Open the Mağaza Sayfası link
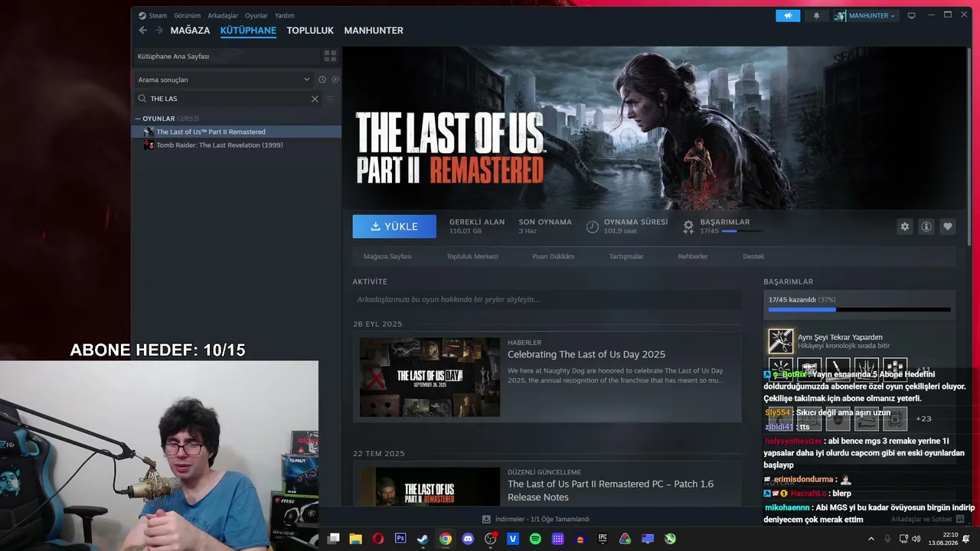This screenshot has width=980, height=551. click(x=387, y=256)
